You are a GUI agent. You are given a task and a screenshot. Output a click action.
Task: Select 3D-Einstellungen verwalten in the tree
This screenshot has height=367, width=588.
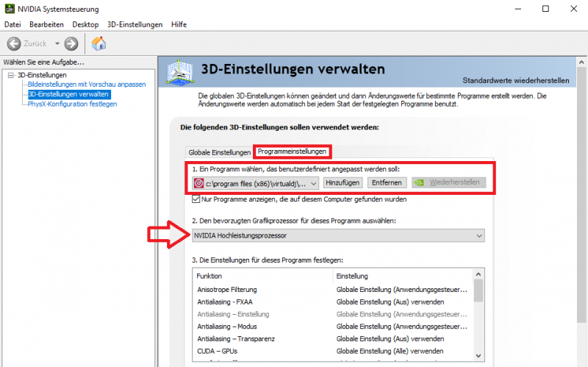pyautogui.click(x=68, y=94)
